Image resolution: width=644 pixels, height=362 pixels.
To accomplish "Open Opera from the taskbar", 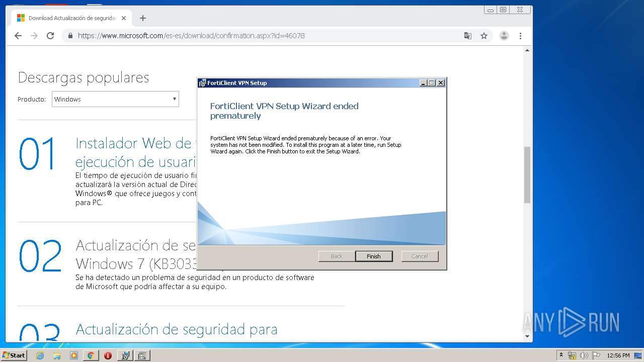I will (108, 355).
